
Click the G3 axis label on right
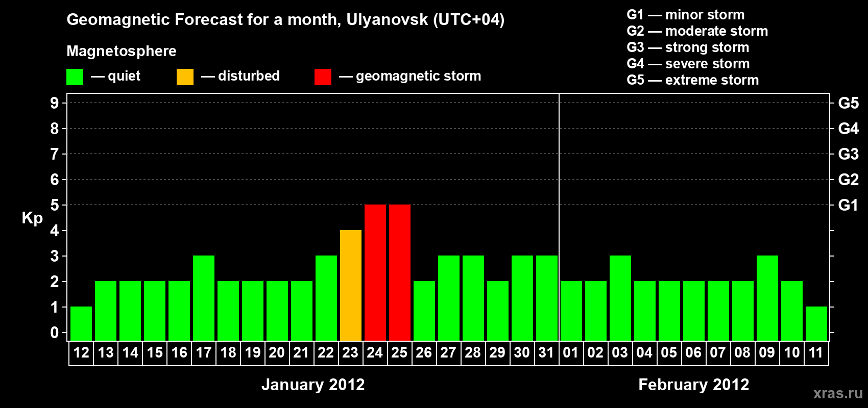coord(848,154)
